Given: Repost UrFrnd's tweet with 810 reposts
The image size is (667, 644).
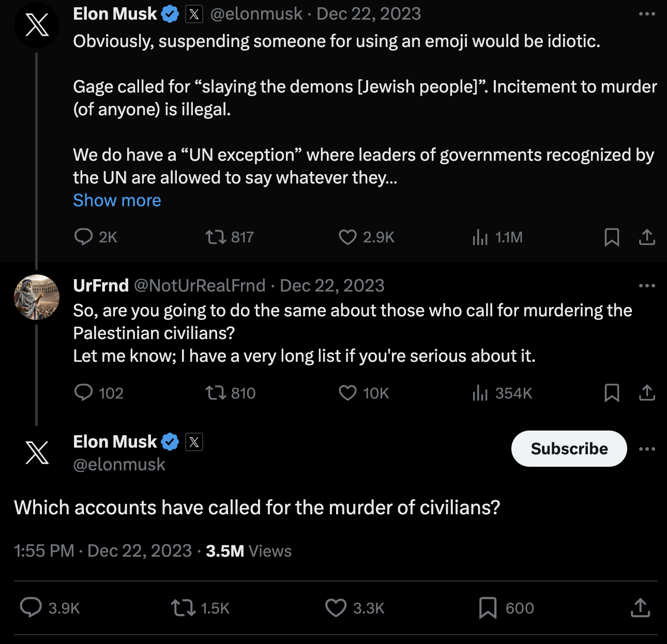Looking at the screenshot, I should point(216,393).
